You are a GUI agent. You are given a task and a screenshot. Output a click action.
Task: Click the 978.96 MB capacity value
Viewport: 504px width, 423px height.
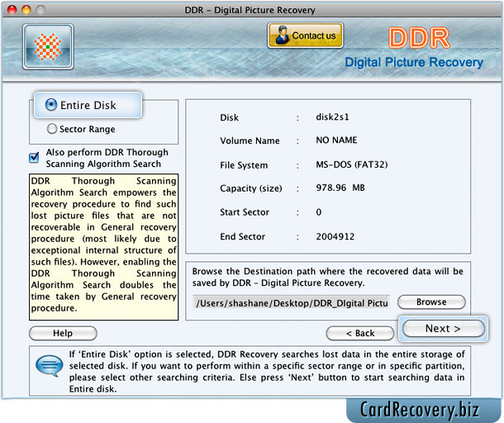pyautogui.click(x=340, y=188)
